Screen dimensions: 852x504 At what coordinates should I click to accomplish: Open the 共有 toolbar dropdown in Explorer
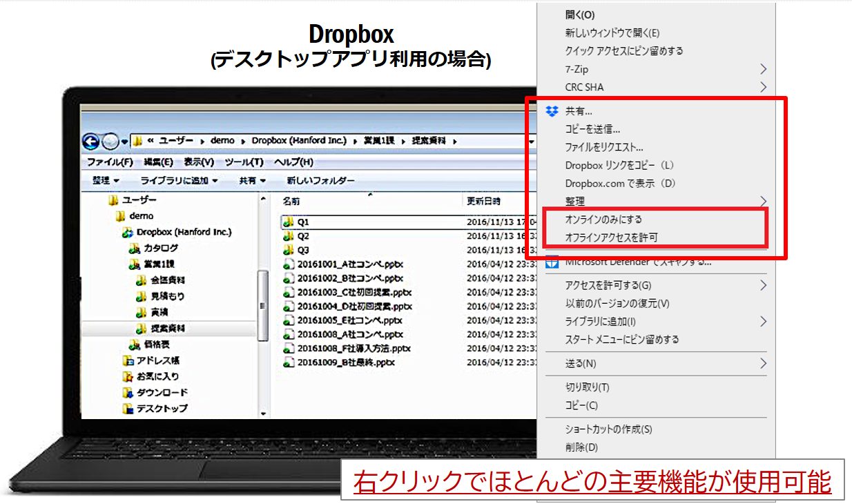click(x=253, y=180)
